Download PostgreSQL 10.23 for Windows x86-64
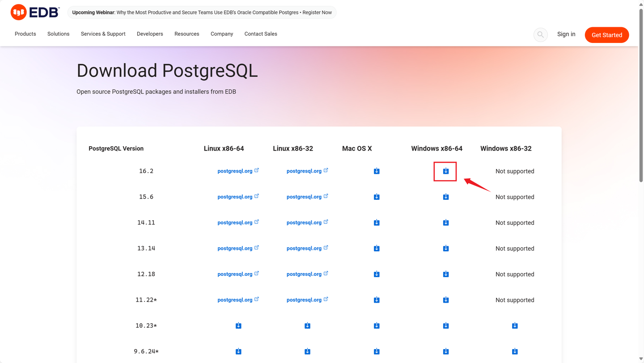Viewport: 644px width, 363px height. tap(446, 326)
